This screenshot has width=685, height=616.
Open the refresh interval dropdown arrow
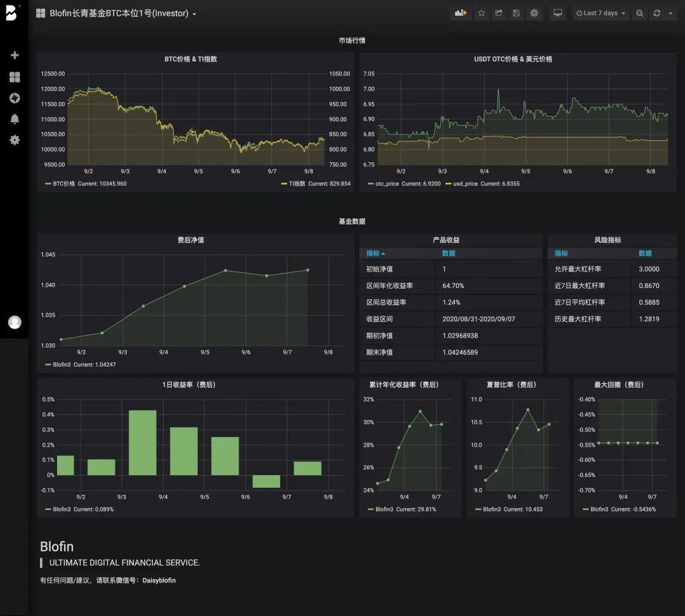[x=670, y=13]
